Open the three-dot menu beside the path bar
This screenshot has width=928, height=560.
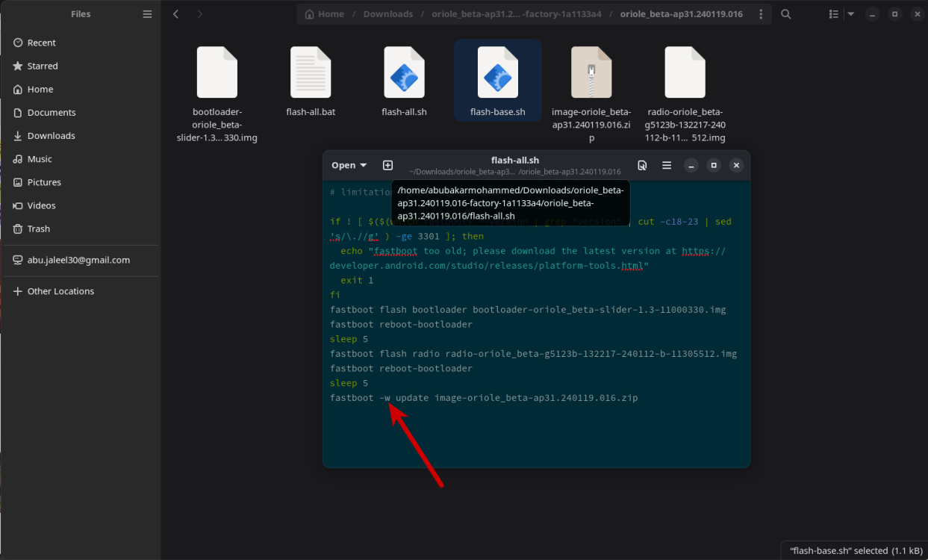[x=761, y=13]
